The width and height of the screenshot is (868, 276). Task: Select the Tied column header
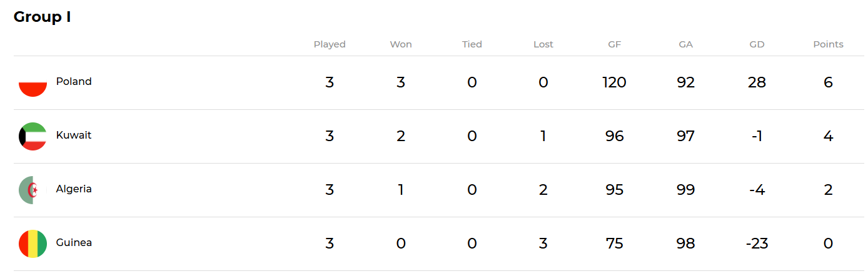click(x=472, y=44)
